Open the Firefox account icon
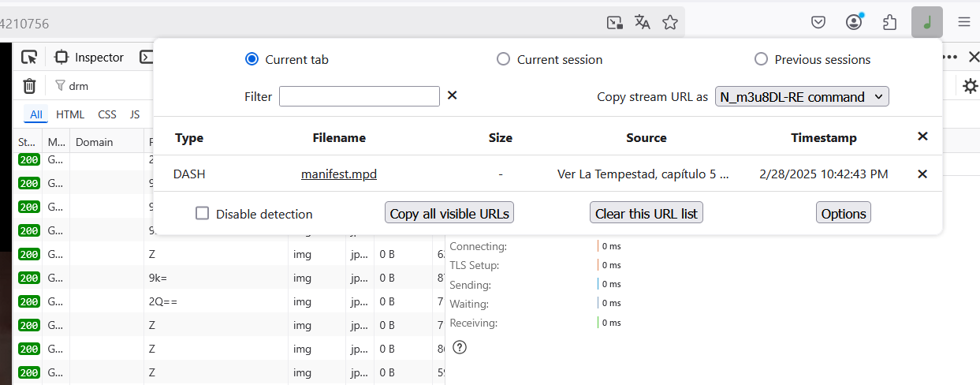 pos(854,22)
